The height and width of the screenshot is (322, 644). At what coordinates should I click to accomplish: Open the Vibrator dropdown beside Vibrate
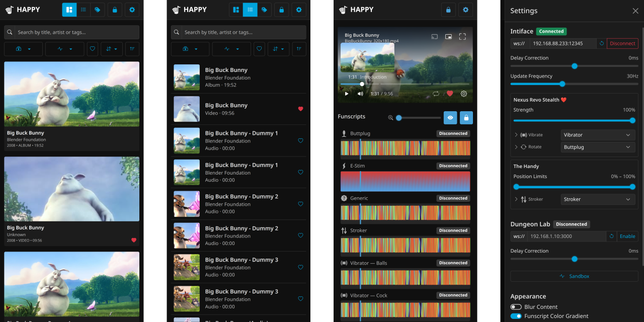click(598, 135)
